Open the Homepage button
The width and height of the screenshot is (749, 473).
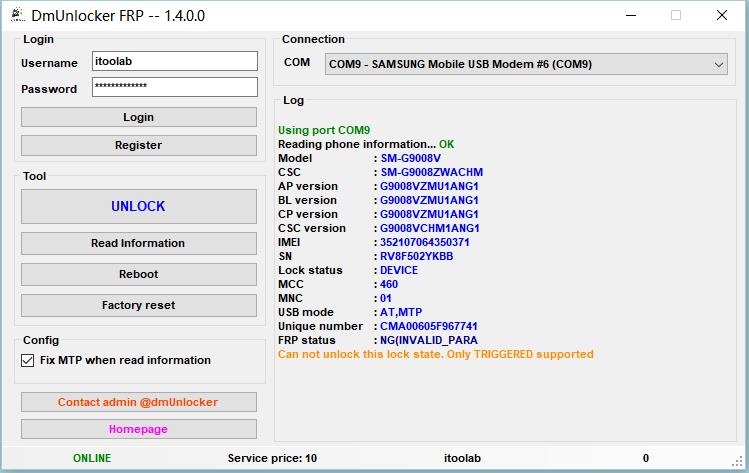[139, 429]
